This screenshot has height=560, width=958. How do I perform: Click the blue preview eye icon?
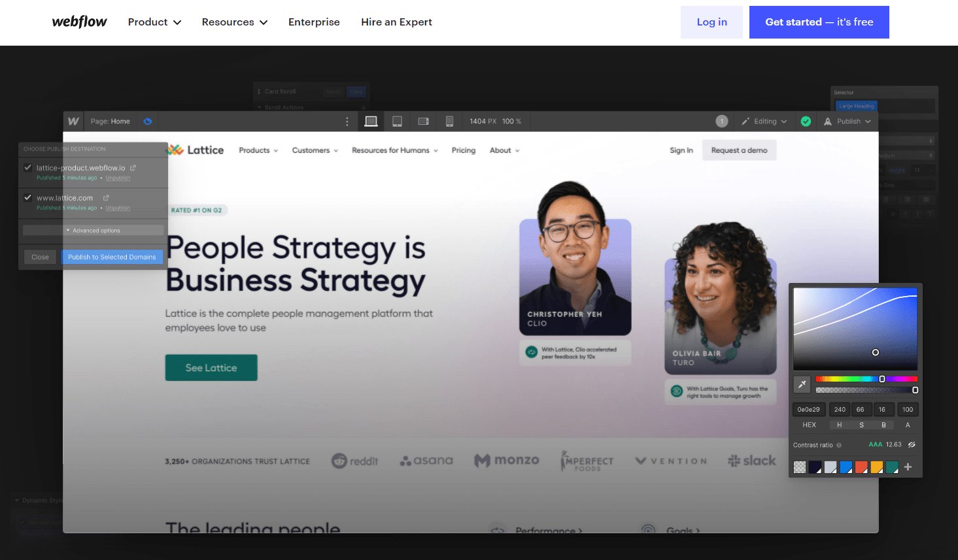tap(148, 122)
